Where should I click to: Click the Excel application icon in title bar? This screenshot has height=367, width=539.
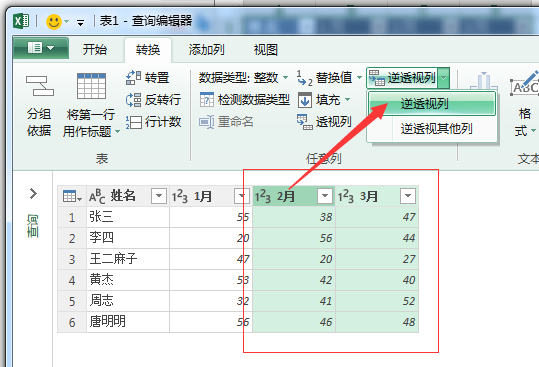(21, 21)
